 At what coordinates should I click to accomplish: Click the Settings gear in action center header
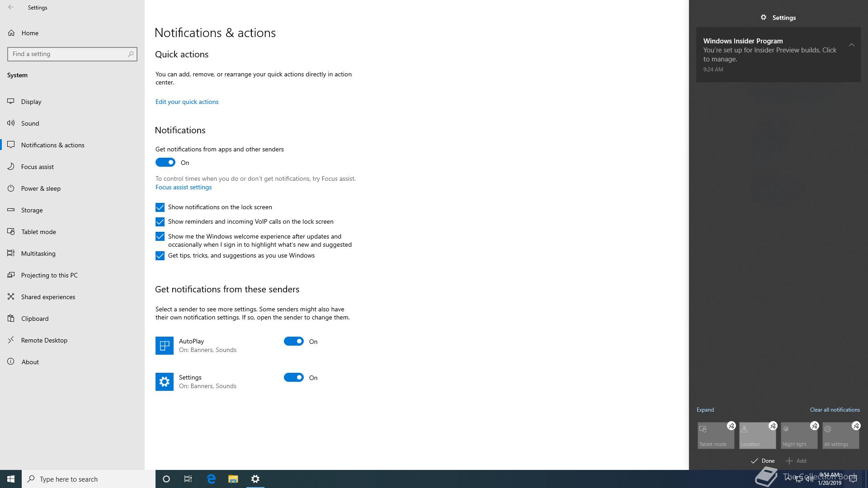click(x=764, y=17)
